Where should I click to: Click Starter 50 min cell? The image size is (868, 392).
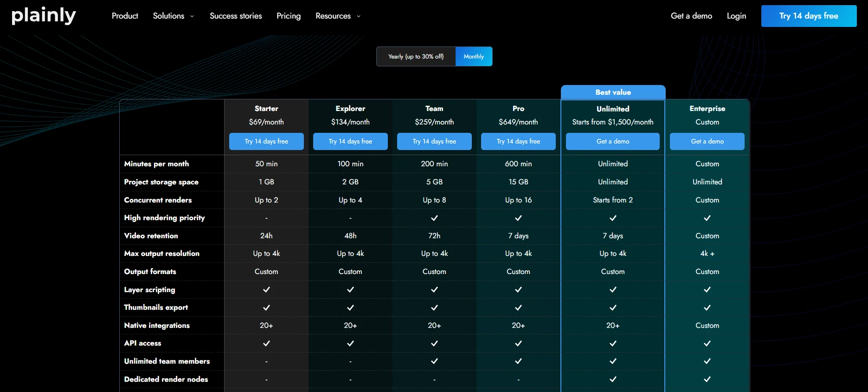click(x=266, y=163)
